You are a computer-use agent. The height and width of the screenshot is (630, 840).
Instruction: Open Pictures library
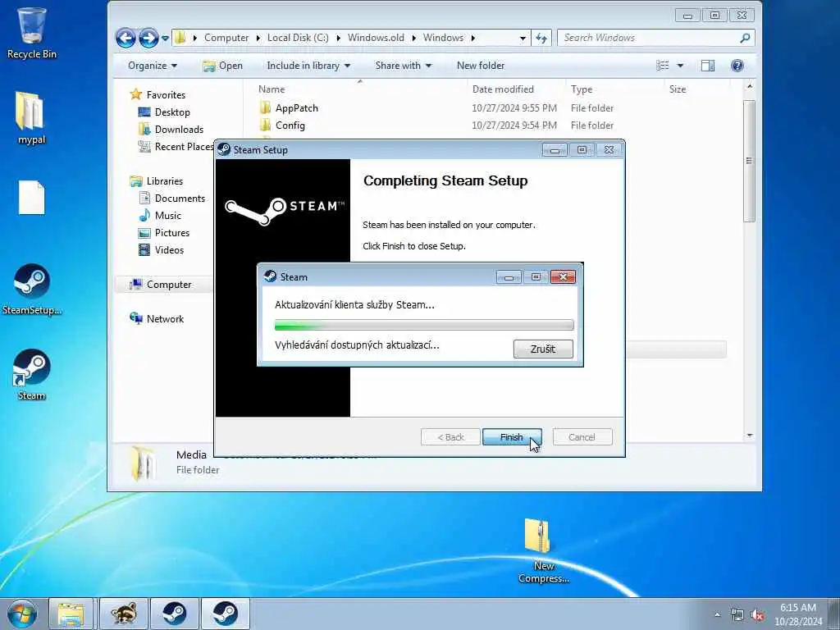coord(164,232)
